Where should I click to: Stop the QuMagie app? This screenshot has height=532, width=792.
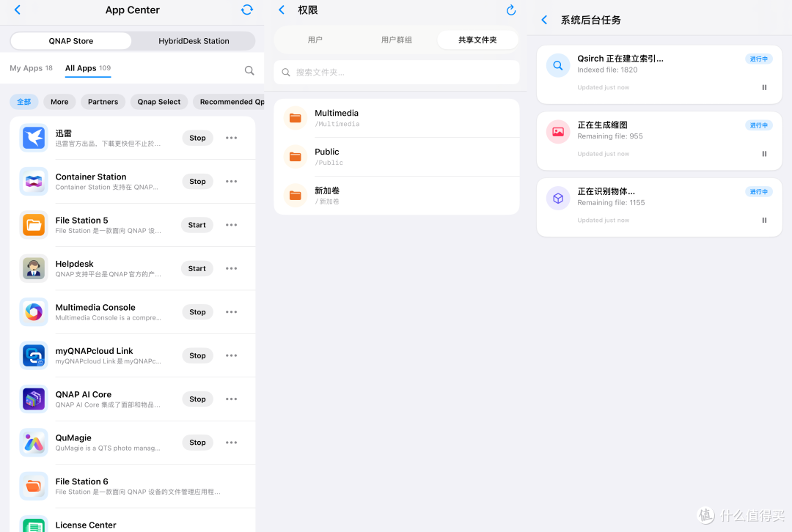197,443
